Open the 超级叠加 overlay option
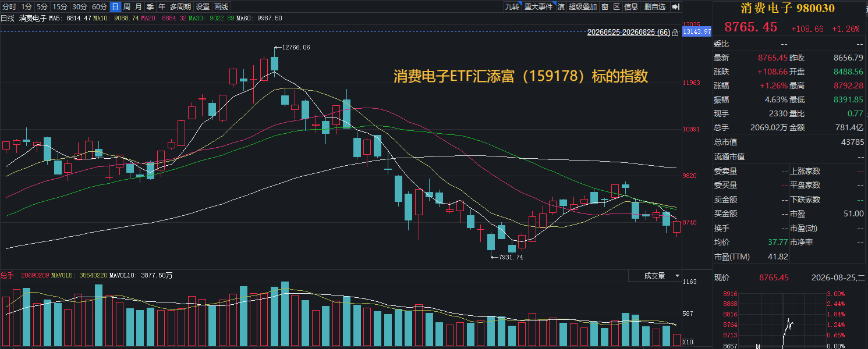Screen dimensions: 868x349 tap(583, 7)
